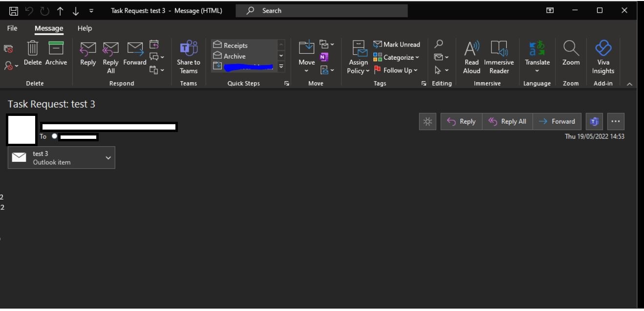
Task: Click Reply in the message header
Action: 461,122
